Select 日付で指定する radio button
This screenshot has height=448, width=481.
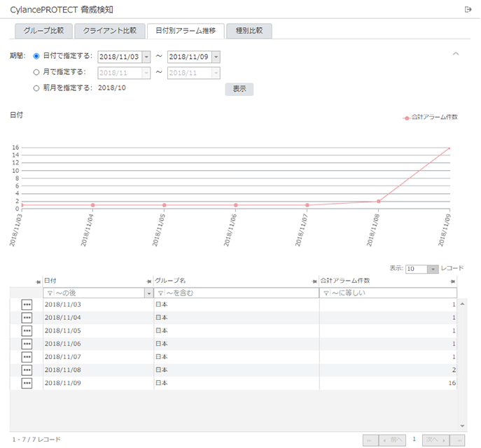pyautogui.click(x=36, y=56)
